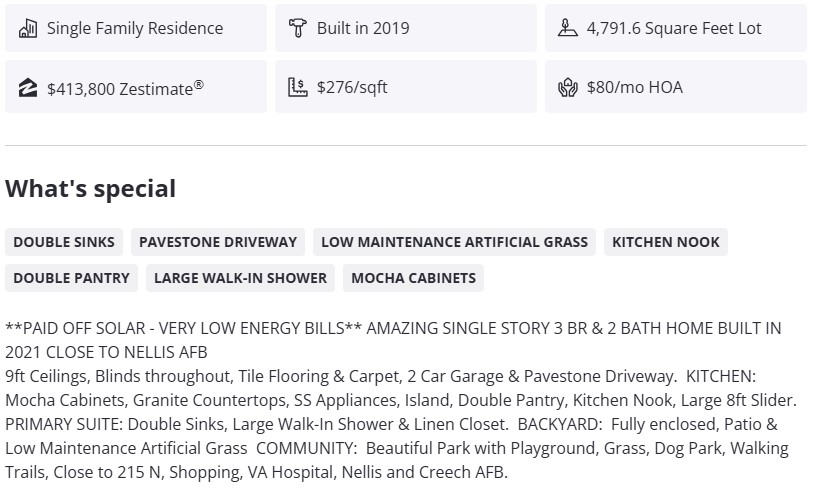Click the 4,791.6 Square Feet Lot card
Viewport: 825px width, 490px height.
tap(676, 28)
